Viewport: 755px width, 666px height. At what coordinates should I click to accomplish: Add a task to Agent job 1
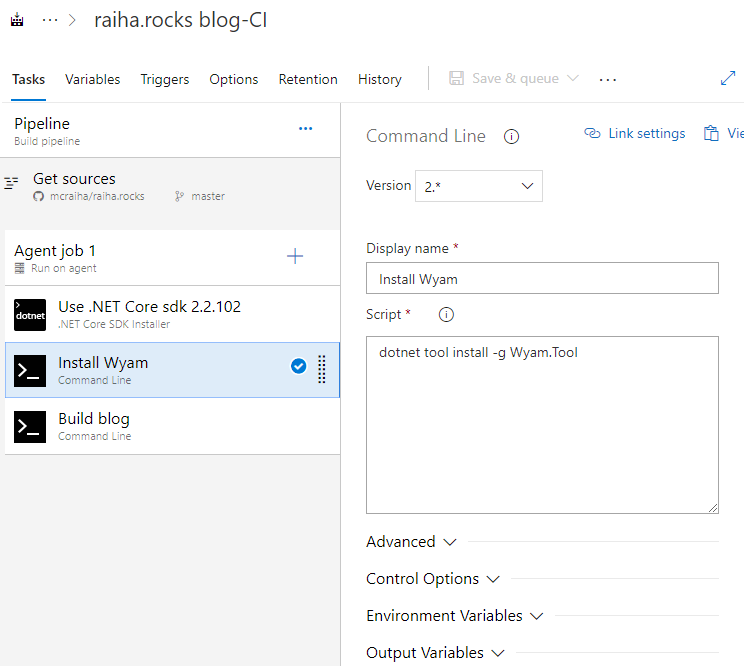tap(295, 256)
